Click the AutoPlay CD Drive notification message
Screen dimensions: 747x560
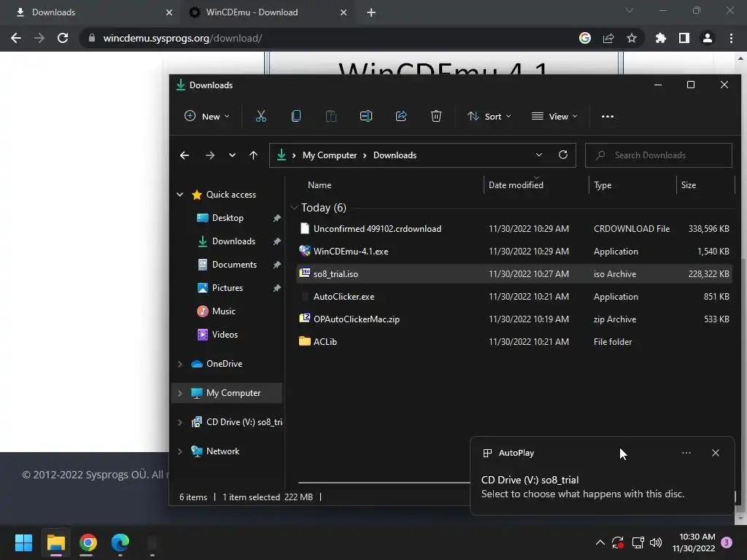(x=583, y=486)
